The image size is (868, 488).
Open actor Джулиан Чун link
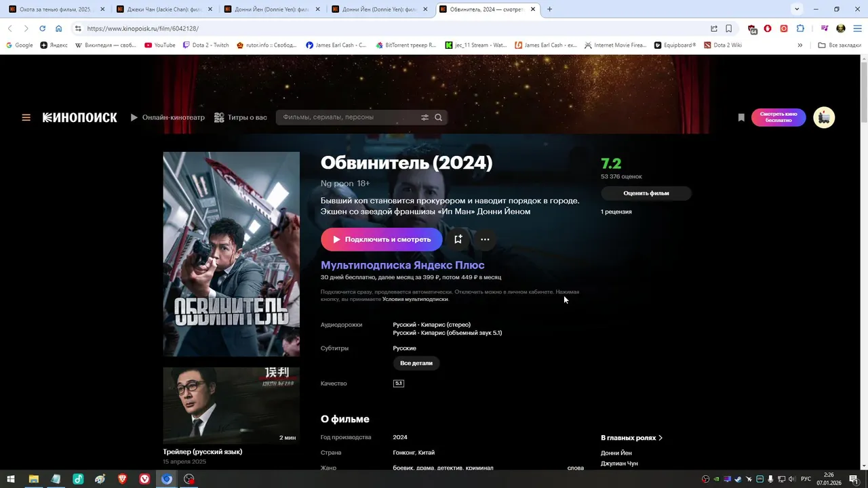click(x=619, y=464)
